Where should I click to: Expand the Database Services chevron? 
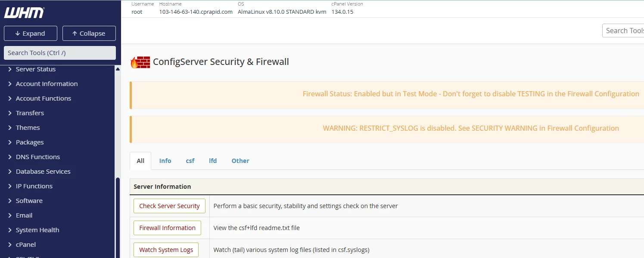(10, 172)
